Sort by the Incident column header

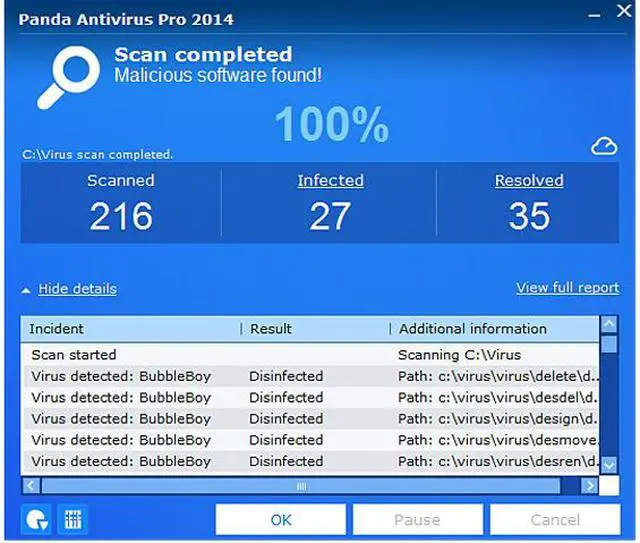(57, 328)
